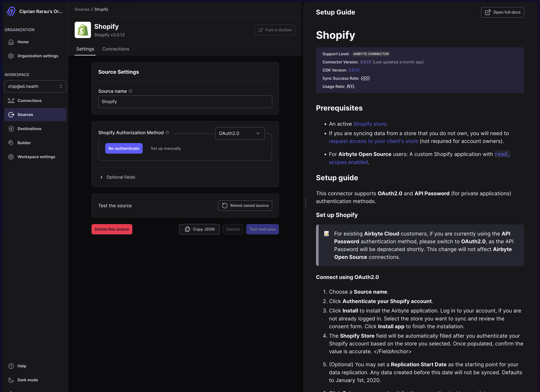This screenshot has width=540, height=392.
Task: Switch to the Connections tab
Action: (x=116, y=49)
